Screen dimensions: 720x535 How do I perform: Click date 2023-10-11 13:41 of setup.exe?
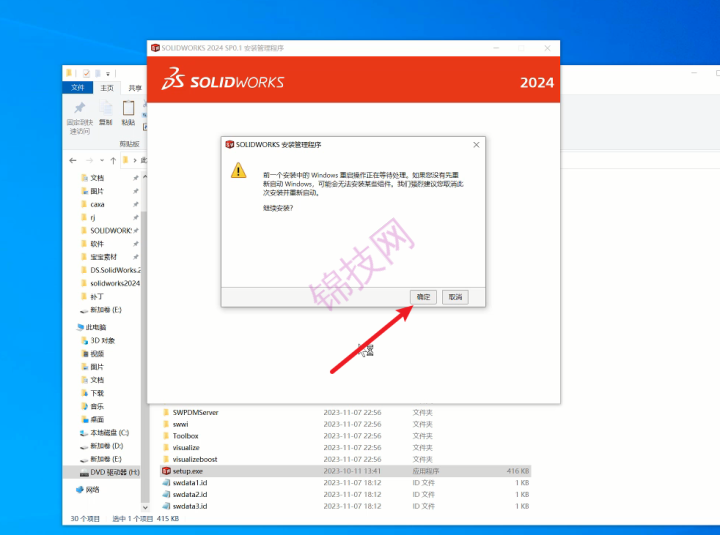tap(352, 471)
